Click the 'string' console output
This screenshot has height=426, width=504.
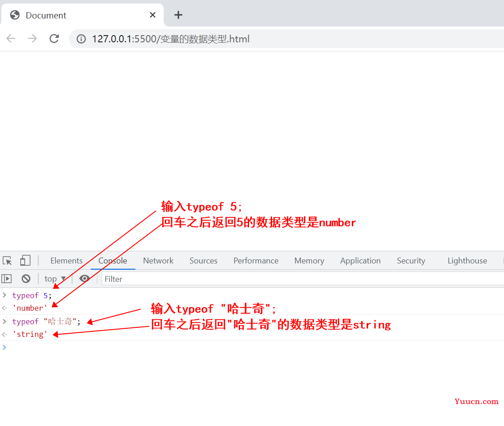click(30, 334)
